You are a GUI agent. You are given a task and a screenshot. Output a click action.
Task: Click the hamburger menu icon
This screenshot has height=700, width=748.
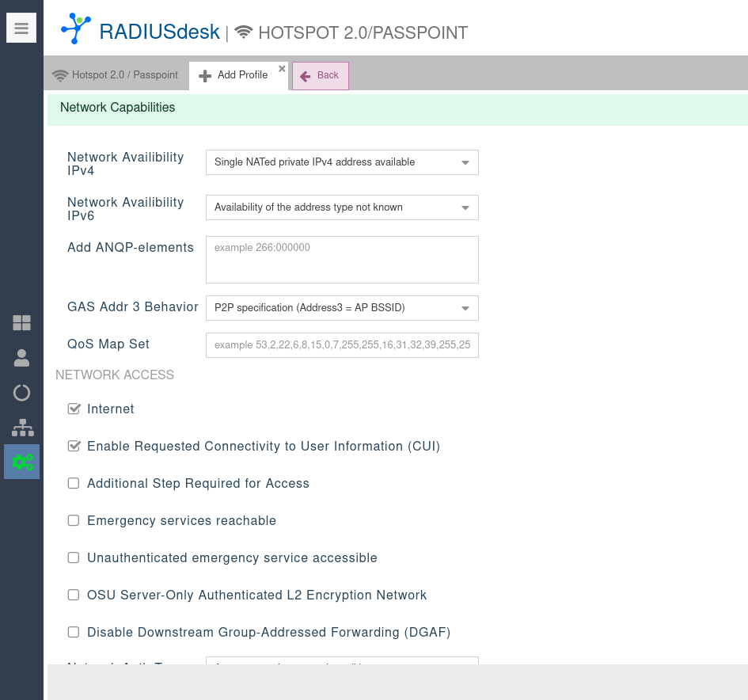tap(21, 29)
